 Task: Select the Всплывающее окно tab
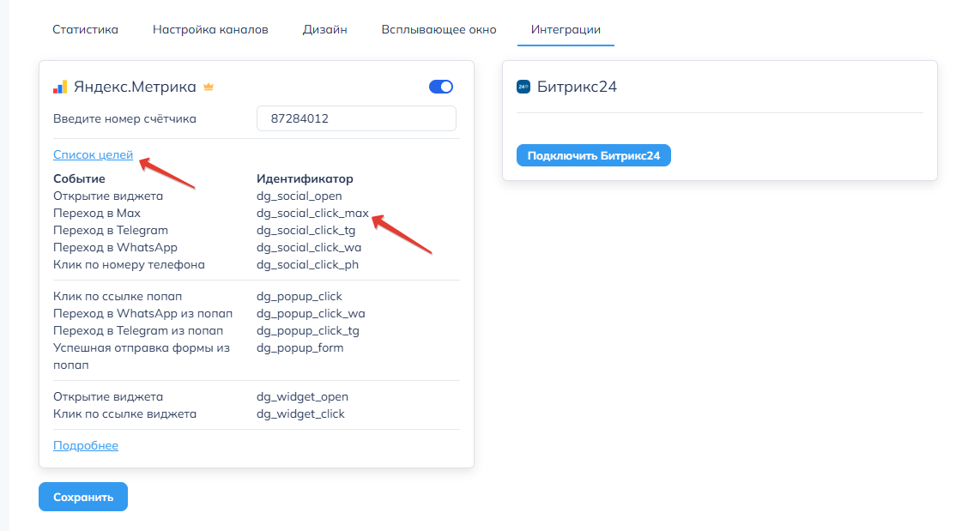(x=439, y=29)
